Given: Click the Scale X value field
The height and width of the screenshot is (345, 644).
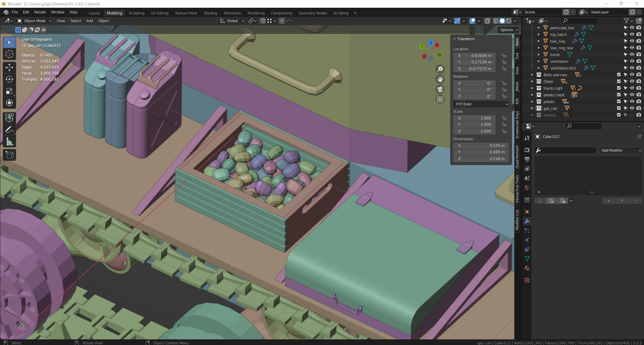Looking at the screenshot, I should (474, 118).
